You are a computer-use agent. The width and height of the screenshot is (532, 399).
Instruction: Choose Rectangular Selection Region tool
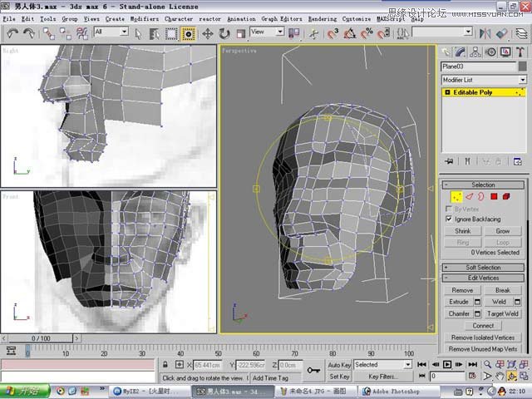point(171,33)
